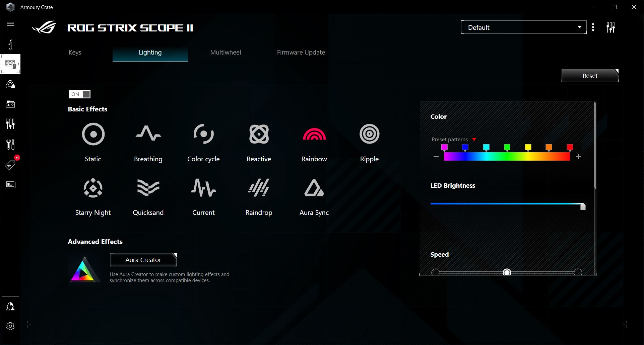
Task: Pick the Ripple lighting effect
Action: coord(369,134)
